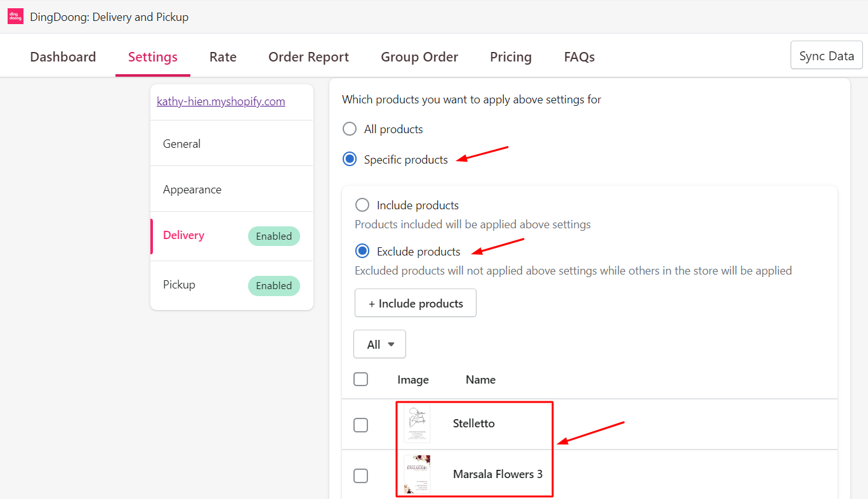
Task: Select the Specific products radio option
Action: (x=350, y=160)
